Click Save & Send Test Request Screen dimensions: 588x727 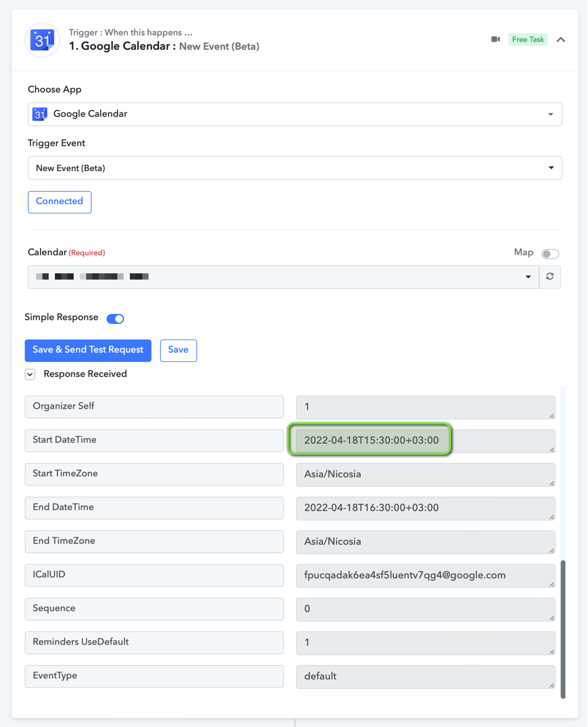click(88, 350)
